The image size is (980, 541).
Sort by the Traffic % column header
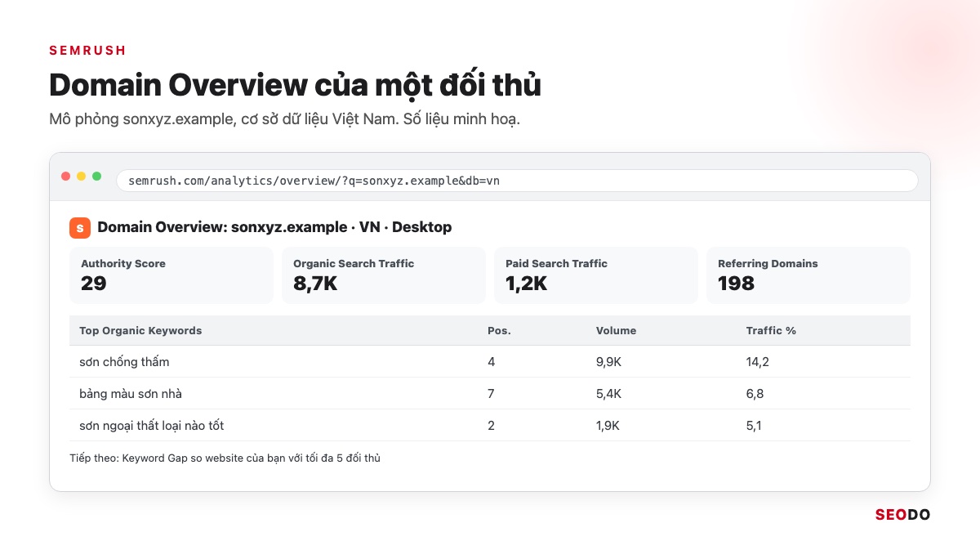pos(771,331)
